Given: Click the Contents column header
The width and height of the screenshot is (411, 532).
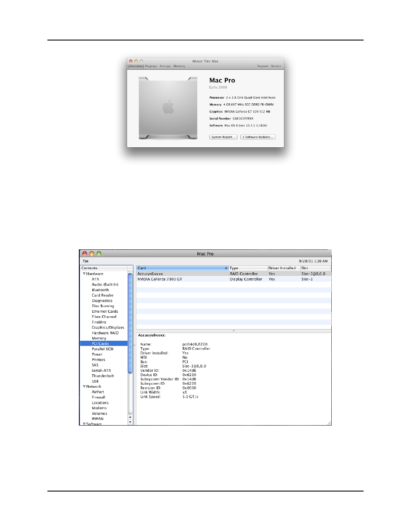Looking at the screenshot, I should (104, 268).
